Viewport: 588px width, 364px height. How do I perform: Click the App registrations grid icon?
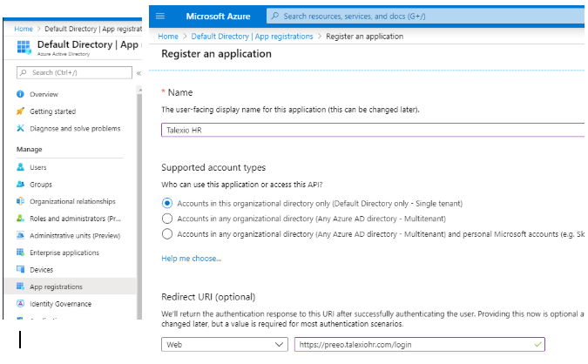pyautogui.click(x=20, y=286)
